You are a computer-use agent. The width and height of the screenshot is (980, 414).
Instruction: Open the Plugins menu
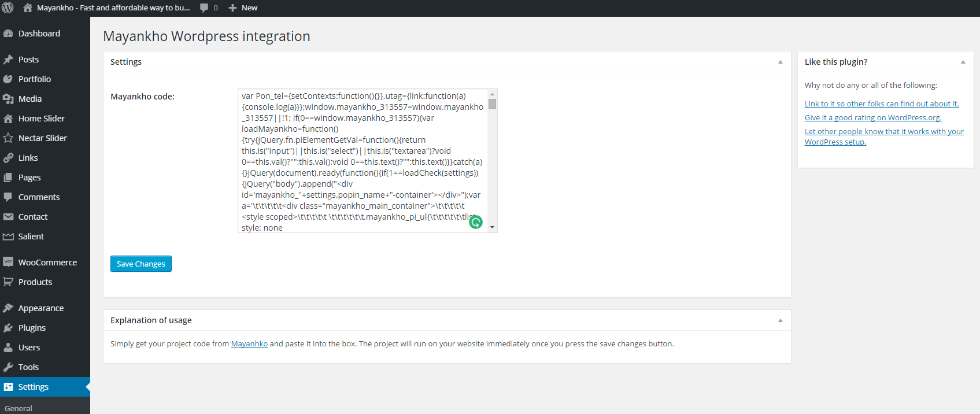pyautogui.click(x=45, y=328)
